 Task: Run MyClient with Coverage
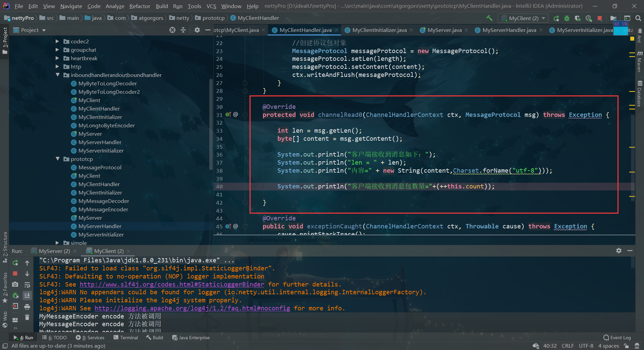pos(578,18)
